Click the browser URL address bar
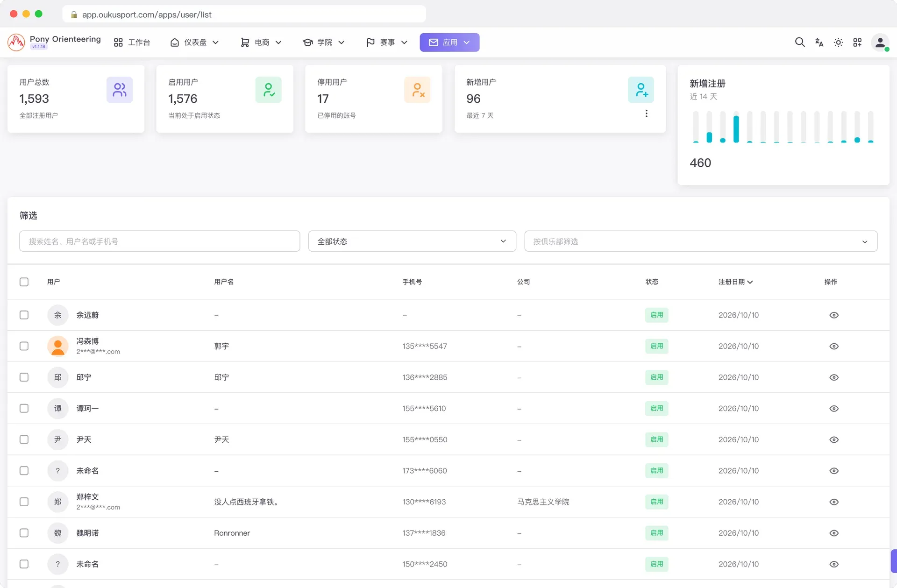 point(244,14)
